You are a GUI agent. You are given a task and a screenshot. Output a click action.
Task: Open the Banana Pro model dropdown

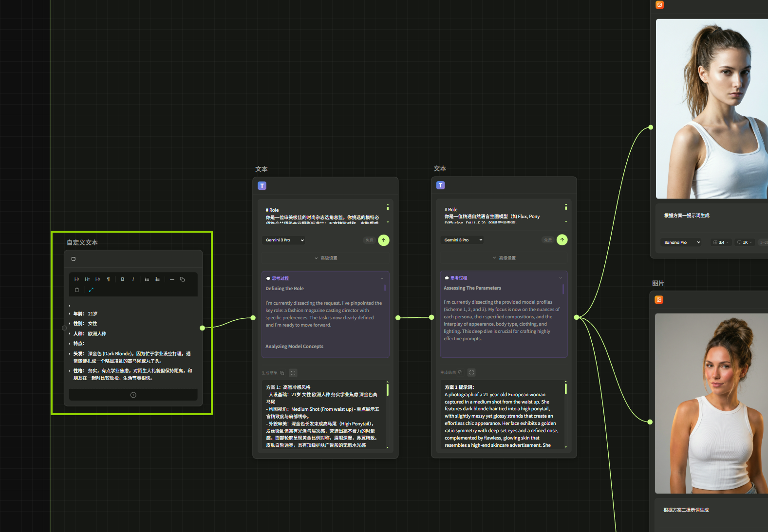[682, 242]
